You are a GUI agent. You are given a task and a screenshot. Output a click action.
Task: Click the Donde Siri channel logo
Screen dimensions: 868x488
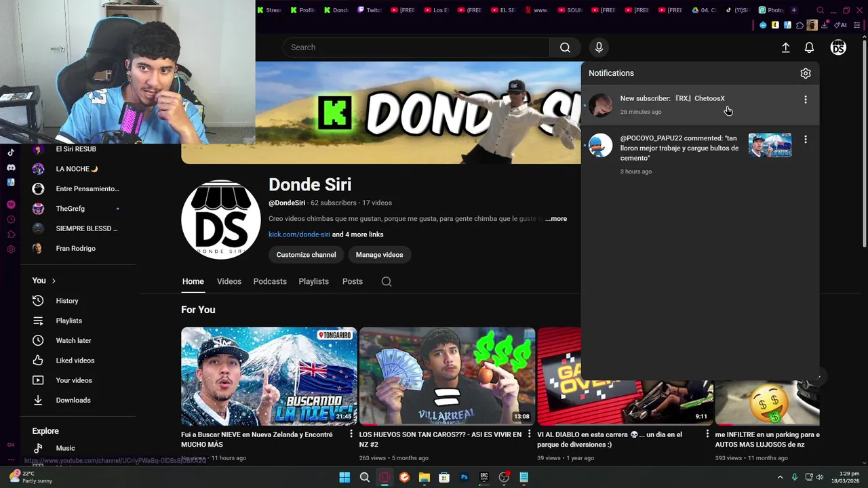[220, 220]
